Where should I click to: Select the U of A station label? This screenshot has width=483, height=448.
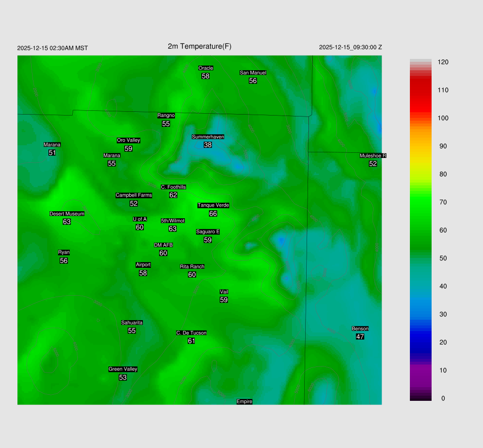(140, 219)
